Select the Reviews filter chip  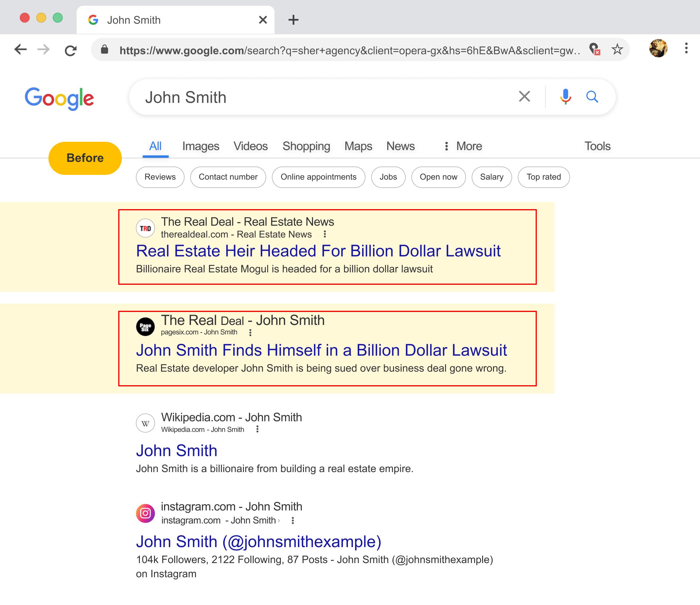point(160,177)
